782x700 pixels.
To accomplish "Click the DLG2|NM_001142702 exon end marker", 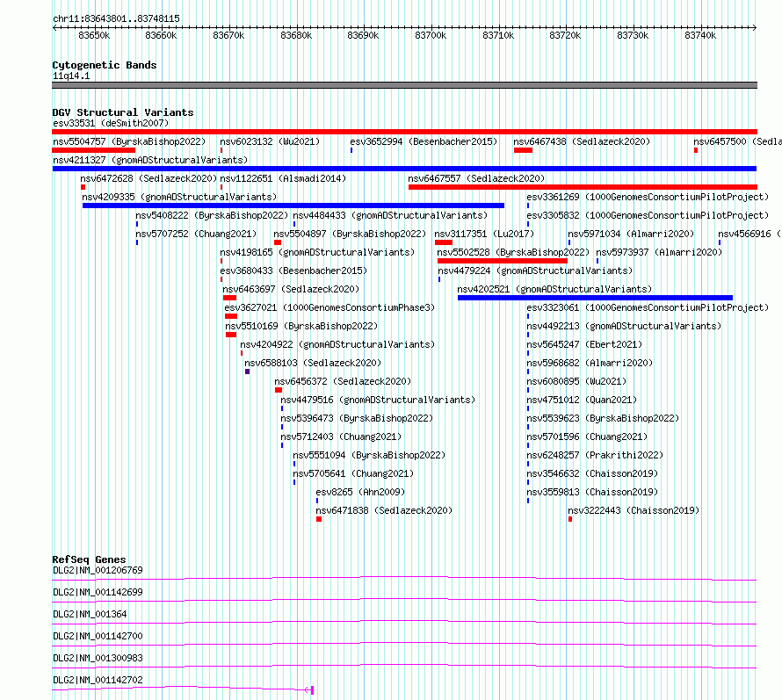I will [312, 690].
